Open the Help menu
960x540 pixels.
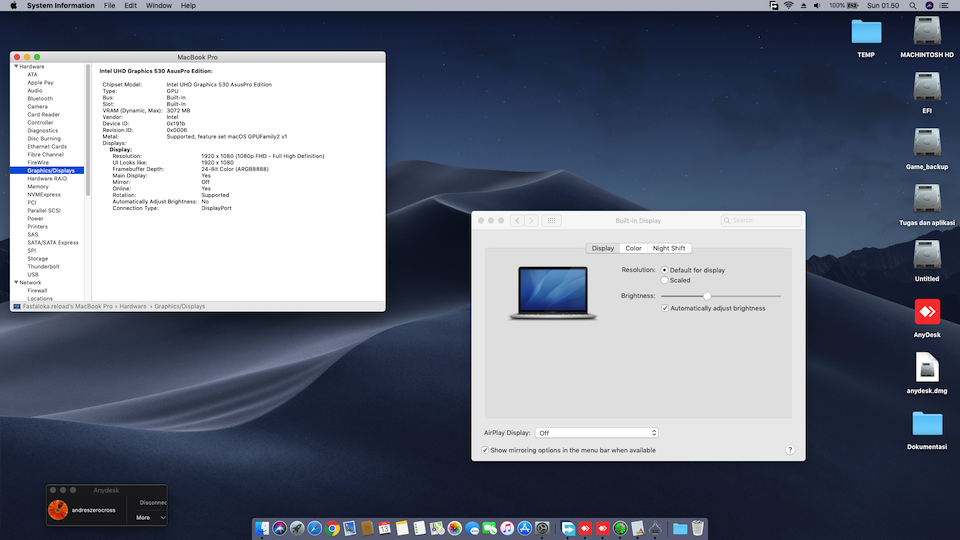click(188, 6)
